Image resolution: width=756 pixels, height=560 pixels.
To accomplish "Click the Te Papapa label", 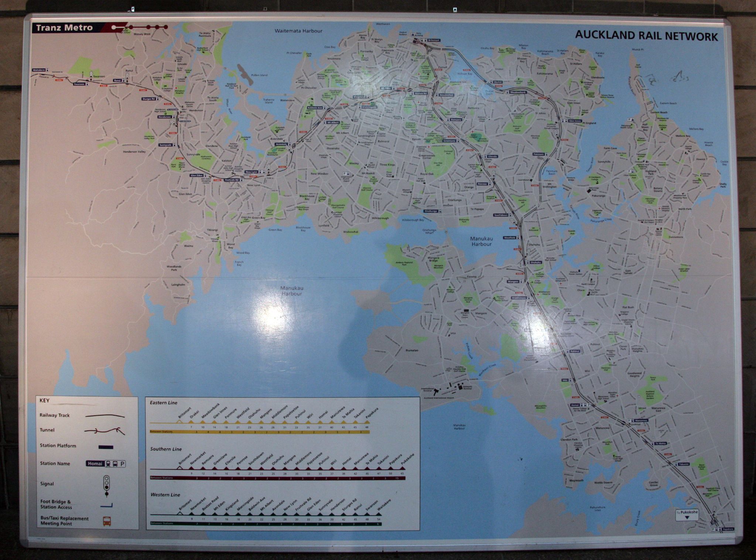I will click(x=477, y=209).
